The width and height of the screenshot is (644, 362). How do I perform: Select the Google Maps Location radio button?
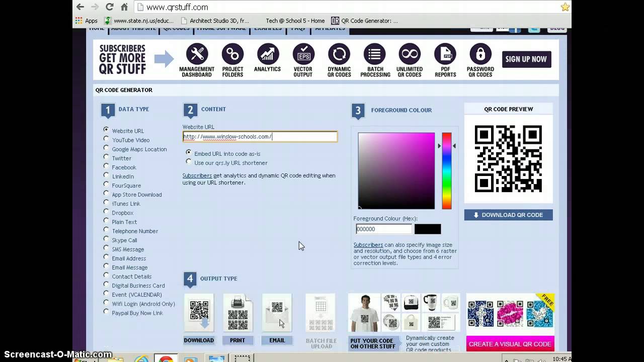point(106,148)
